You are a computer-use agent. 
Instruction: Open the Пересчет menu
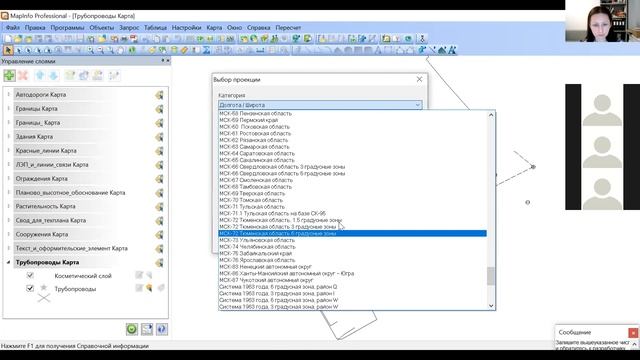[288, 27]
